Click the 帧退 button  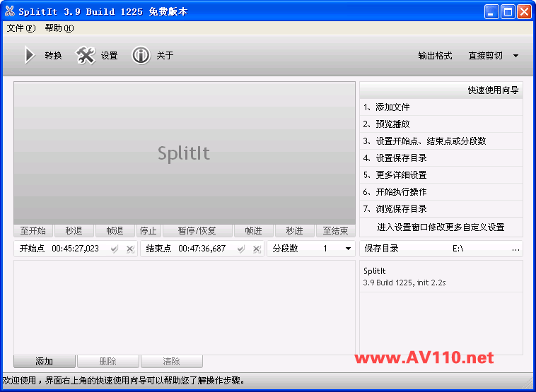[115, 231]
